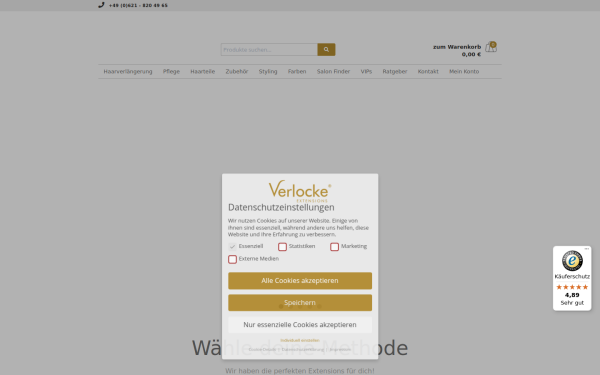Open the Ratgeber menu item

[395, 72]
